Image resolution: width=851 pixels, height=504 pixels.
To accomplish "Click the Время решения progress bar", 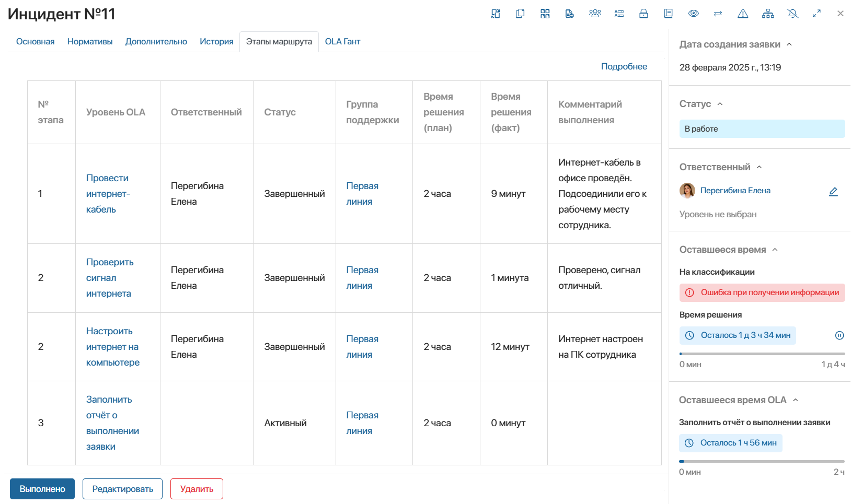I will click(x=762, y=354).
